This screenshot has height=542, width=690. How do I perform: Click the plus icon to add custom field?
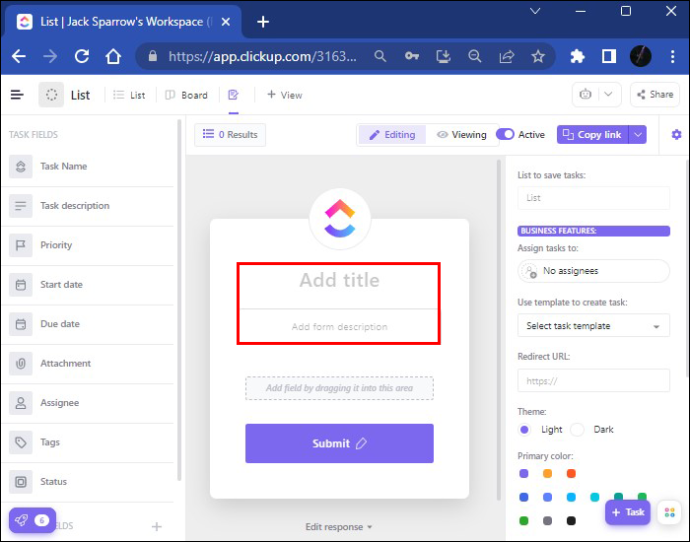[x=157, y=527]
